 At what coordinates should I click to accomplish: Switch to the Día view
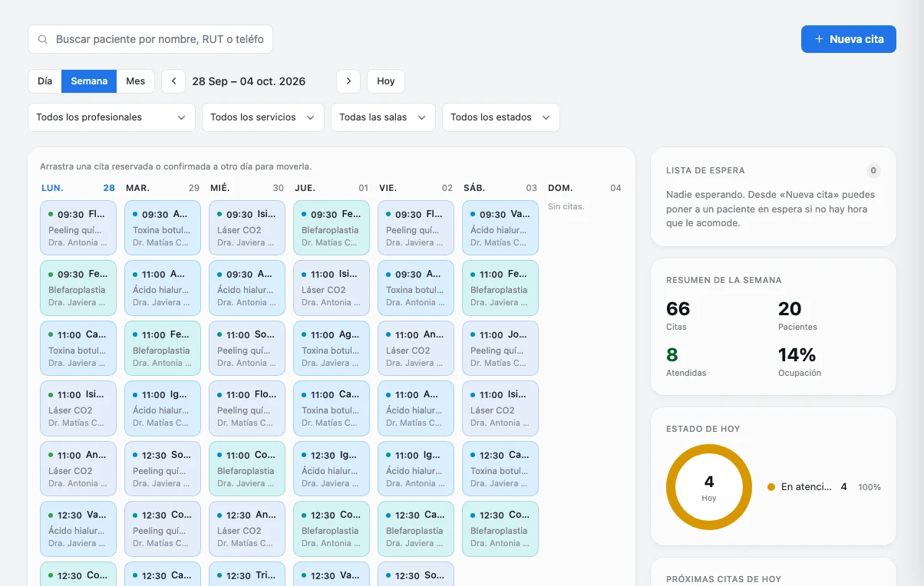pos(45,81)
